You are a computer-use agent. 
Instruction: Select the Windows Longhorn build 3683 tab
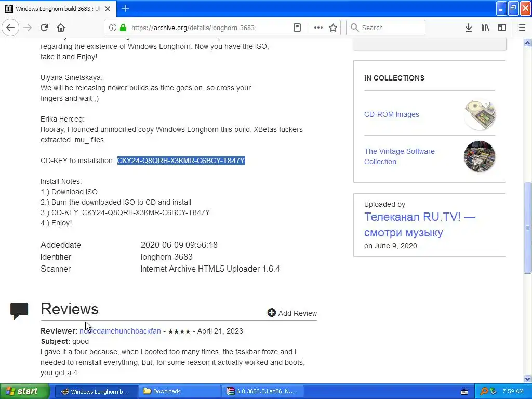point(58,9)
